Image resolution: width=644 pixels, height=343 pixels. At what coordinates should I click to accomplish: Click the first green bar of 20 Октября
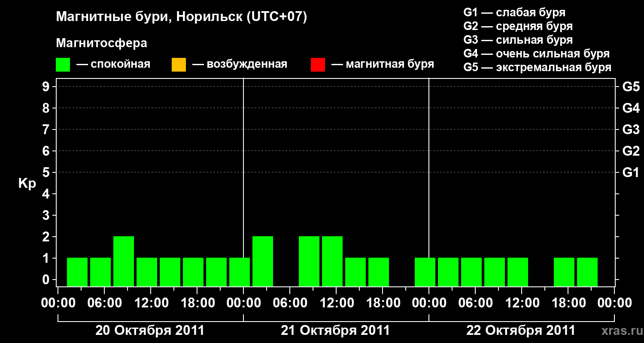coord(77,272)
